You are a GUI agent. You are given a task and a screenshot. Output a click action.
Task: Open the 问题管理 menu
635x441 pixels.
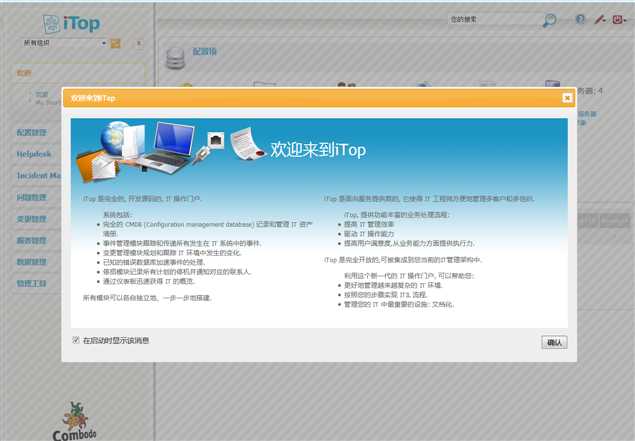pos(32,197)
